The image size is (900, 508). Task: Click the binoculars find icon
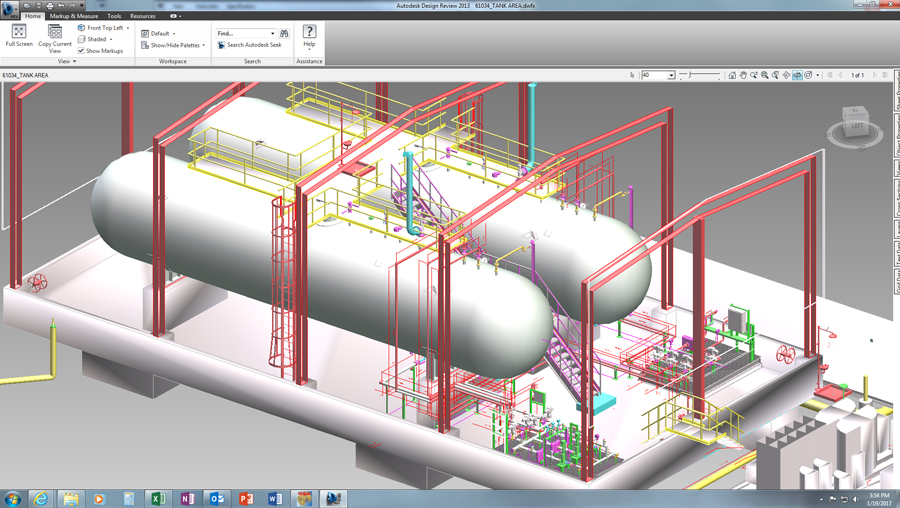284,33
